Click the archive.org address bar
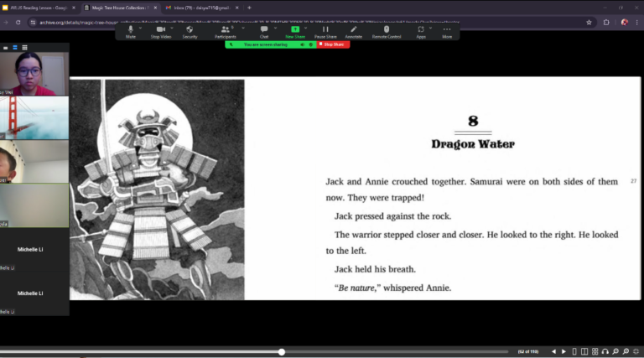Screen dimensions: 644x358 (x=312, y=23)
